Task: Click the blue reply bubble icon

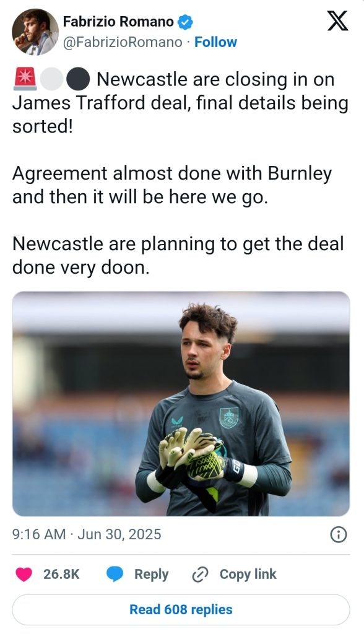Action: click(115, 574)
